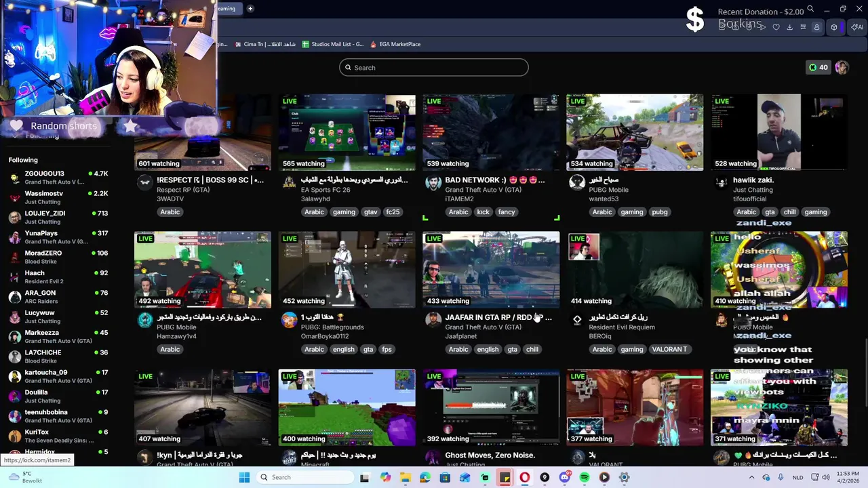Select the VALORANT tag under BEROiq
Image resolution: width=868 pixels, height=488 pixels.
point(669,350)
